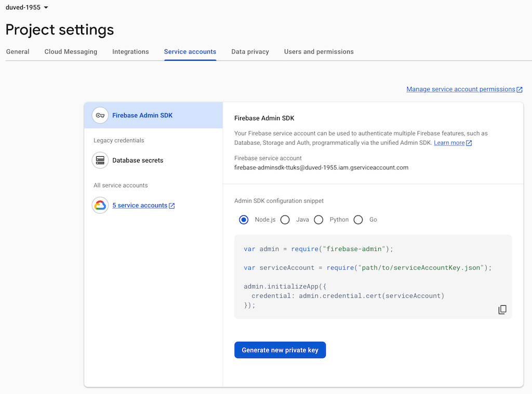Click the Project settings page title
The image size is (532, 394).
point(60,30)
